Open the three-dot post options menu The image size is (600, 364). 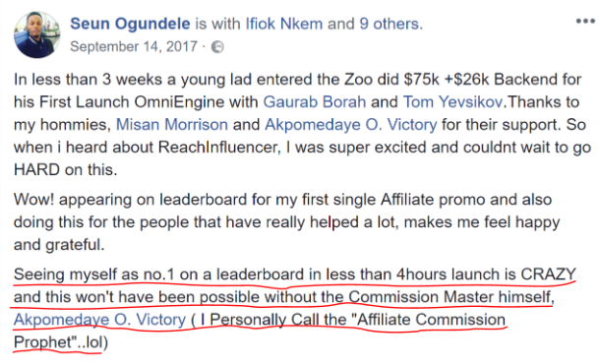[x=585, y=21]
